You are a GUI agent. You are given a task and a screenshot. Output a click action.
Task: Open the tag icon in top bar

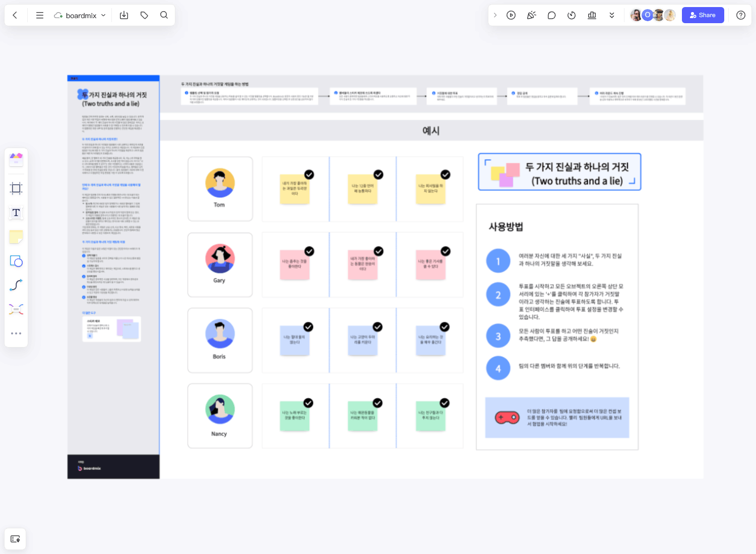tap(144, 15)
